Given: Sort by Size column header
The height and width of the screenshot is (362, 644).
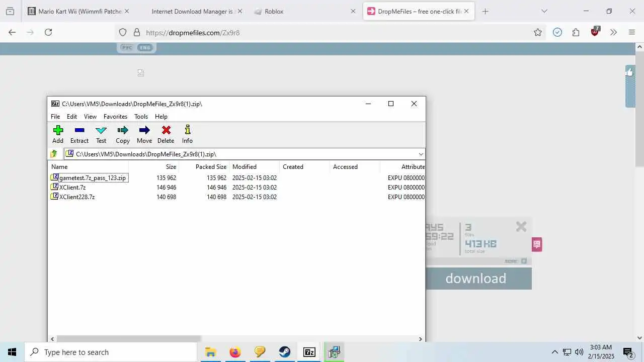Looking at the screenshot, I should tap(154, 167).
